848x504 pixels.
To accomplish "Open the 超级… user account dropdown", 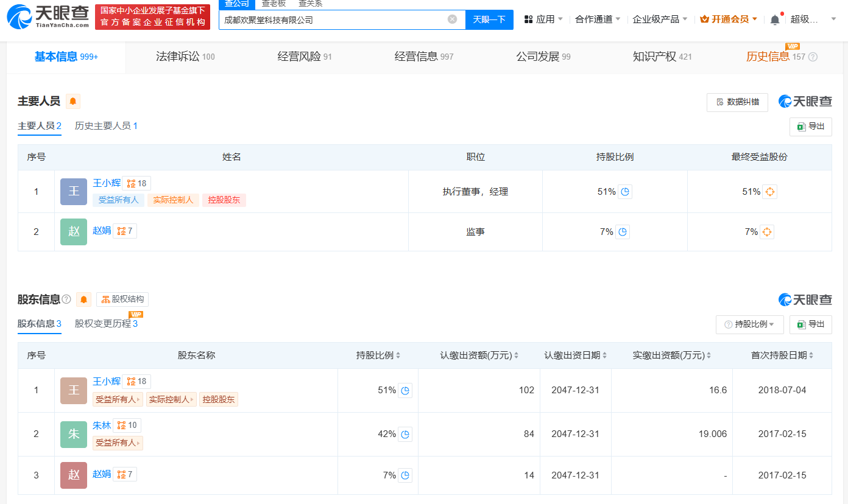I will tap(813, 19).
